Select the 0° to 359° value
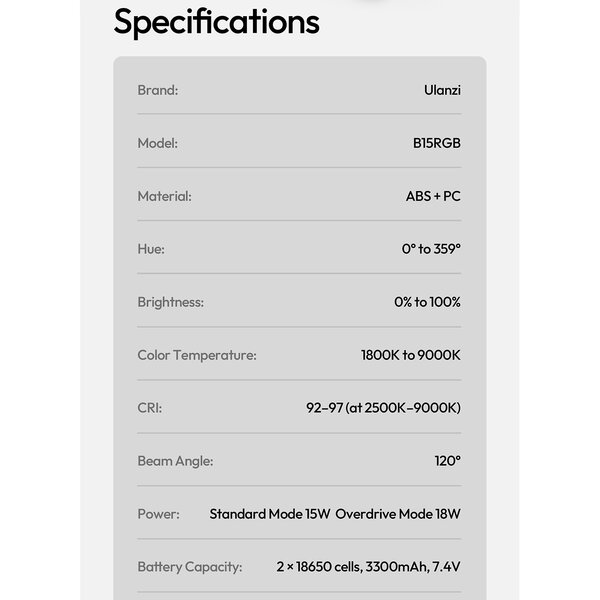 431,249
